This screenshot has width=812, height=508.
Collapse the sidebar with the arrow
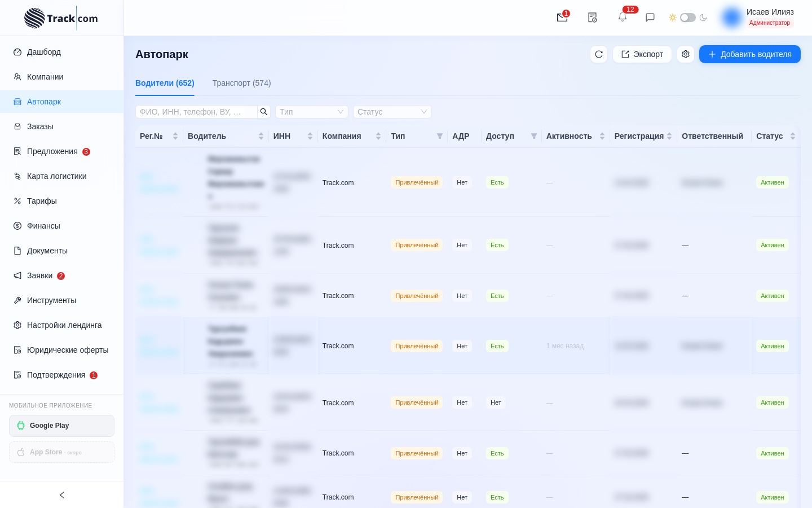(62, 495)
